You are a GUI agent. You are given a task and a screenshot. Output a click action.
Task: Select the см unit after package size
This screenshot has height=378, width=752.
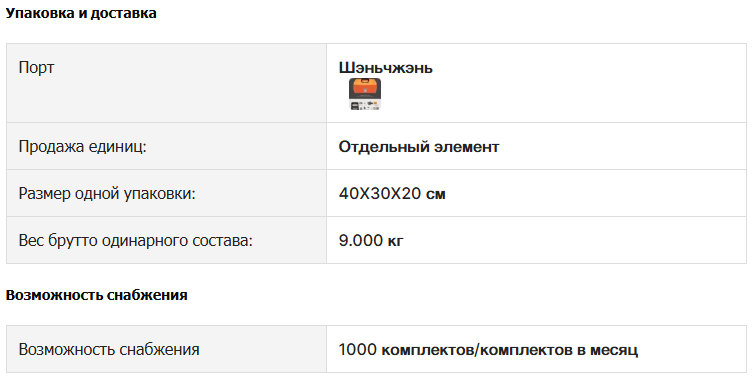436,194
